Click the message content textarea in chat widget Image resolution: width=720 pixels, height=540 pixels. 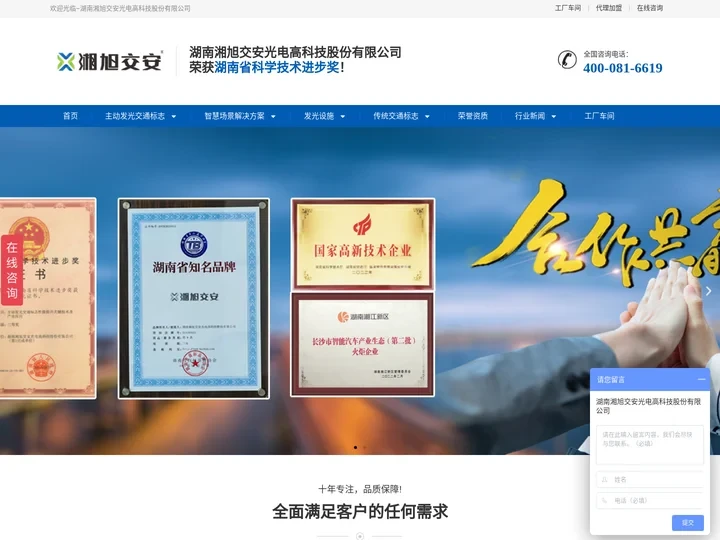click(x=650, y=445)
